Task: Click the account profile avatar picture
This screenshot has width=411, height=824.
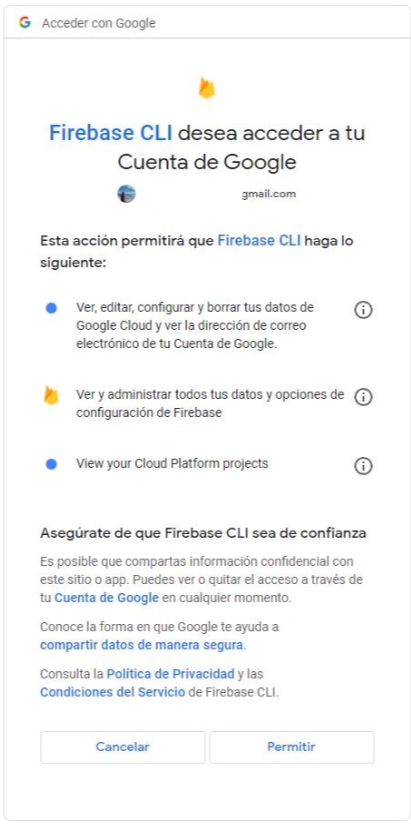Action: [126, 194]
